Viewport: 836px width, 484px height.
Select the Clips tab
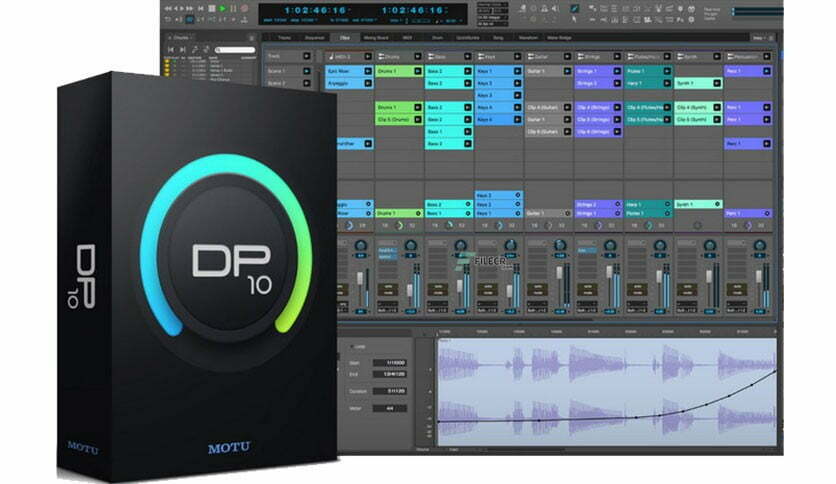tap(345, 38)
